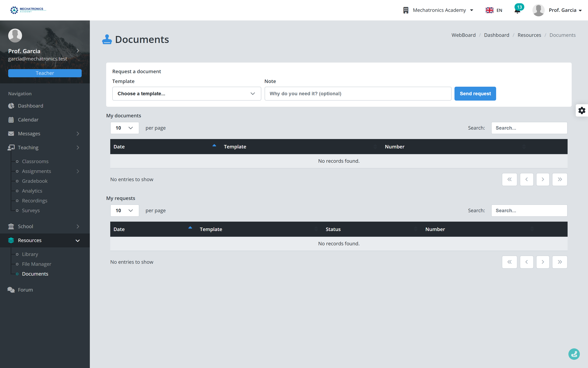Click the Teacher role button

[45, 73]
